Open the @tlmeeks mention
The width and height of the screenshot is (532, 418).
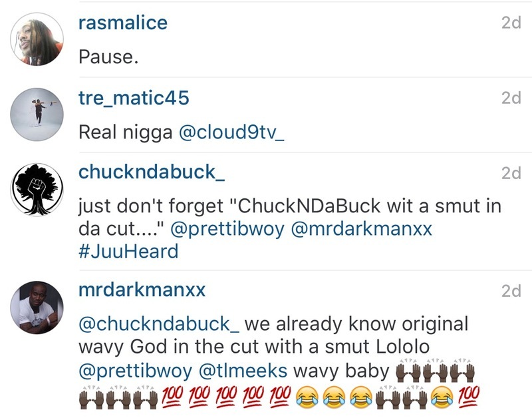pos(243,371)
